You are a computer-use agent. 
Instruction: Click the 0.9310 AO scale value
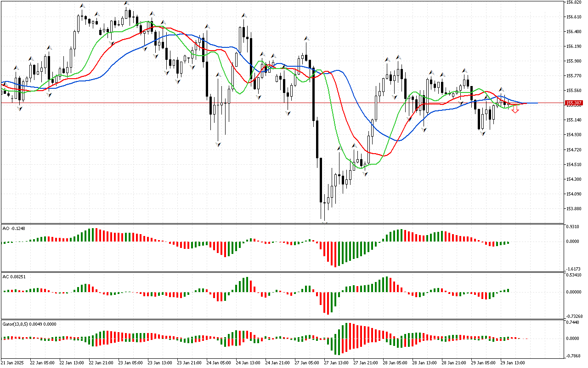[573, 227]
